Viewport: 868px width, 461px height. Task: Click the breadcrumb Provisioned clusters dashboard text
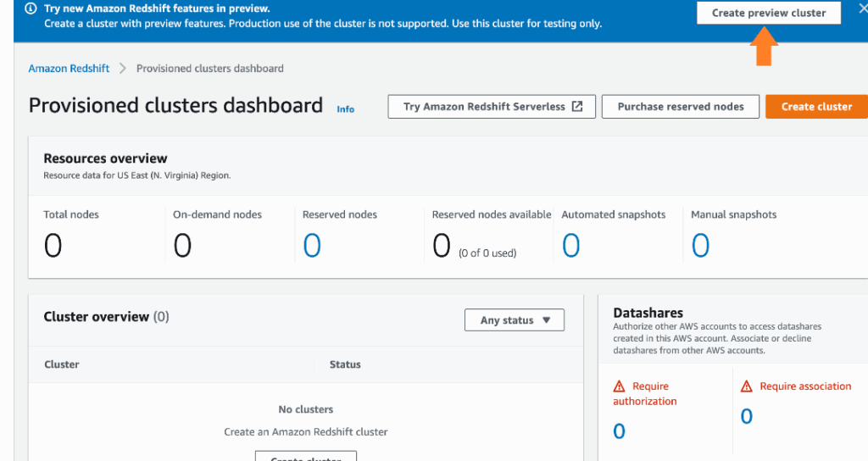(210, 69)
